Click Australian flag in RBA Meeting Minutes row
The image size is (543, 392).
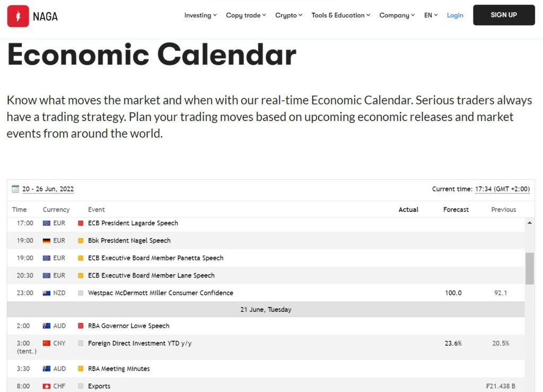point(47,369)
